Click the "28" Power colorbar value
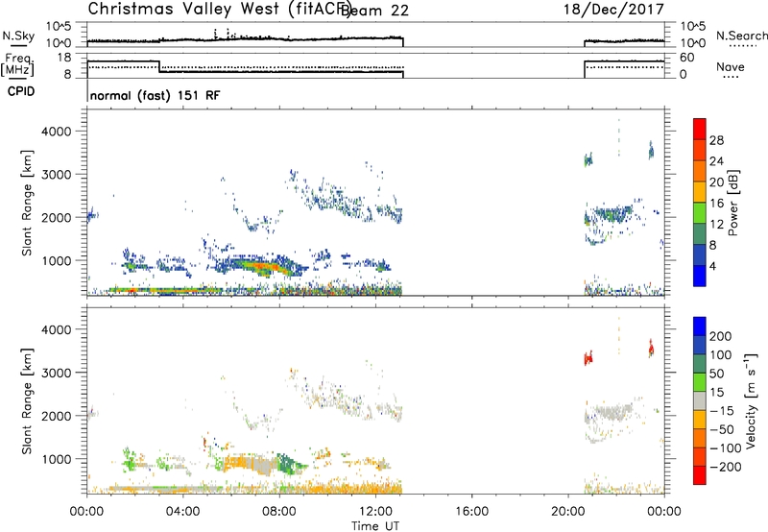This screenshot has height=532, width=768. pos(716,140)
